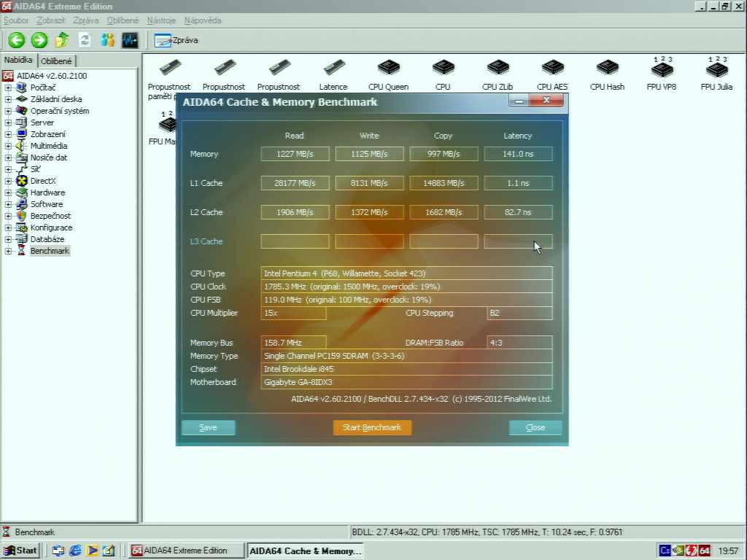Screen dimensions: 747x560
Task: Click the Windows Start button
Action: coord(20,551)
